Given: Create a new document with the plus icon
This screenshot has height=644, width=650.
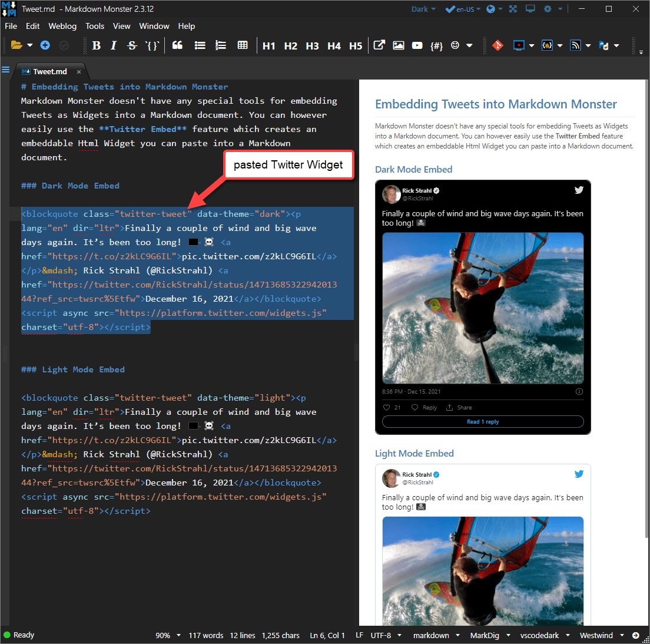Looking at the screenshot, I should click(x=45, y=45).
